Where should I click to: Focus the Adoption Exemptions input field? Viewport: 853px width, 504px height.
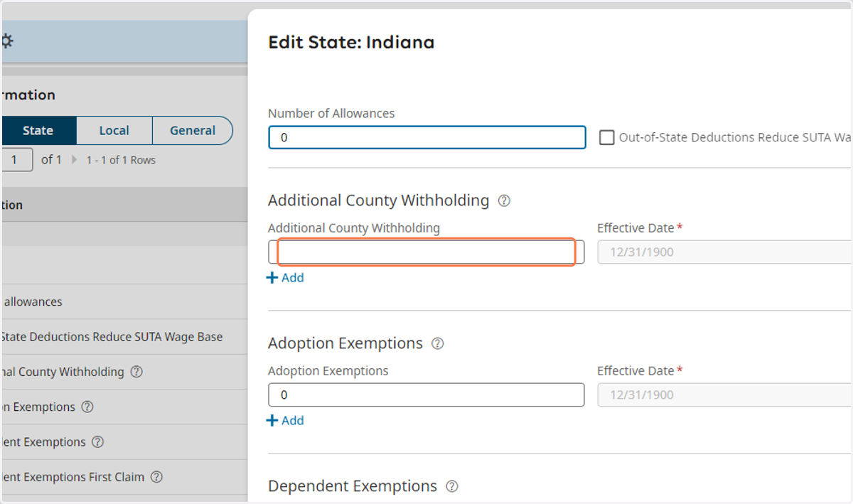pyautogui.click(x=426, y=395)
